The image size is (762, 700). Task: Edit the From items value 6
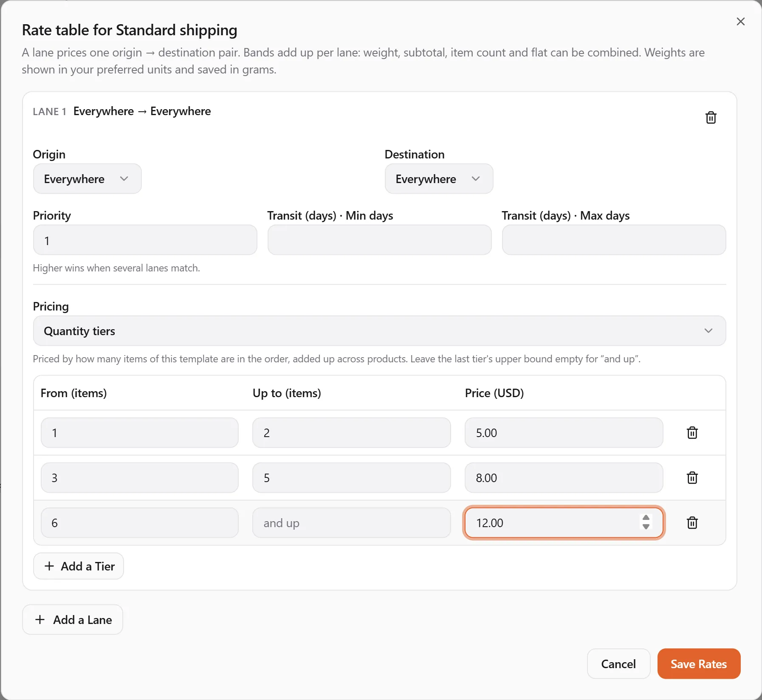point(140,523)
